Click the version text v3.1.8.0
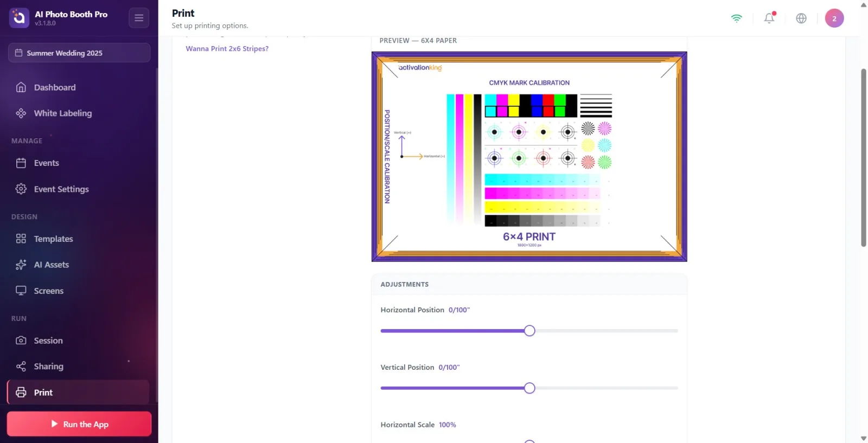Screen dimensions: 868x443 (x=46, y=23)
